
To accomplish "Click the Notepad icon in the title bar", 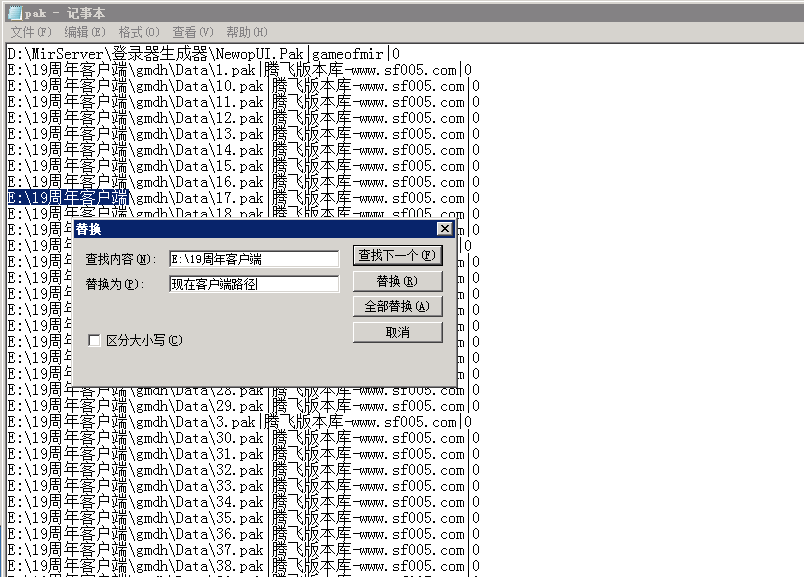I will [15, 13].
